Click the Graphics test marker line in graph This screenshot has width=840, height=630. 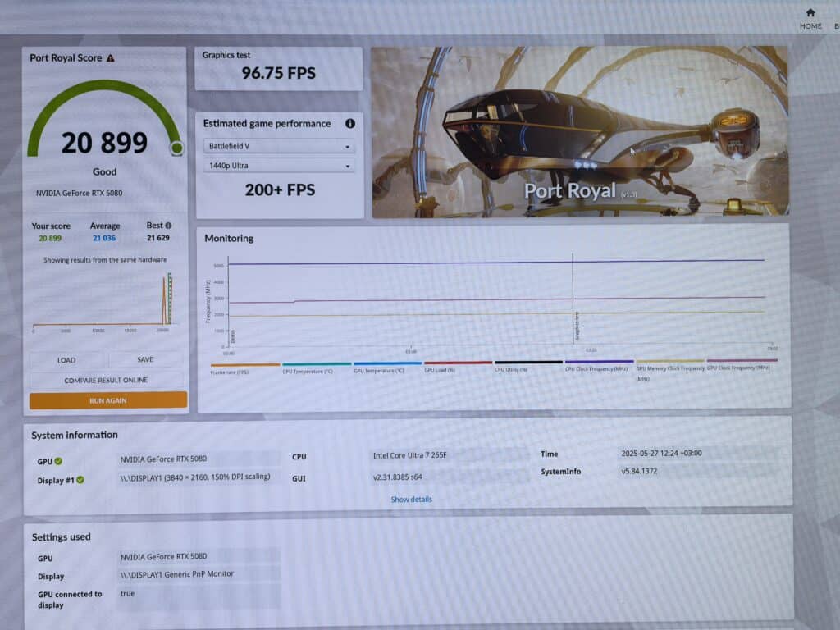573,300
